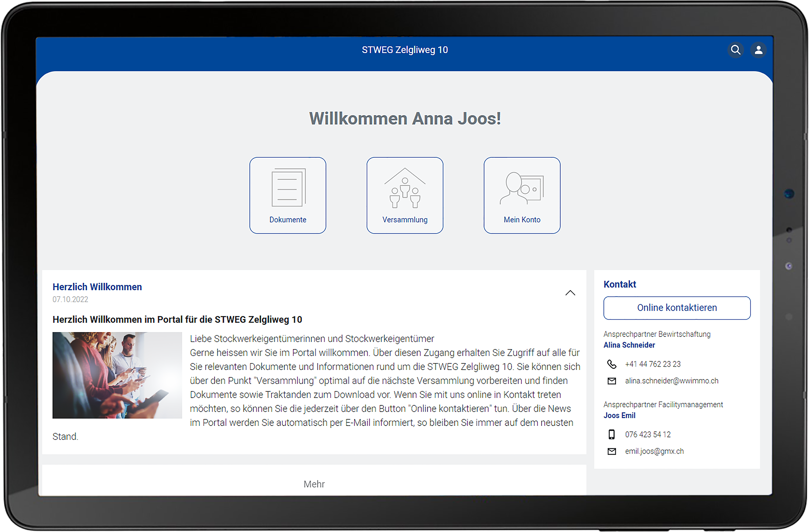This screenshot has height=532, width=809.
Task: Click envelope icon next to alina.schneider email
Action: [612, 381]
